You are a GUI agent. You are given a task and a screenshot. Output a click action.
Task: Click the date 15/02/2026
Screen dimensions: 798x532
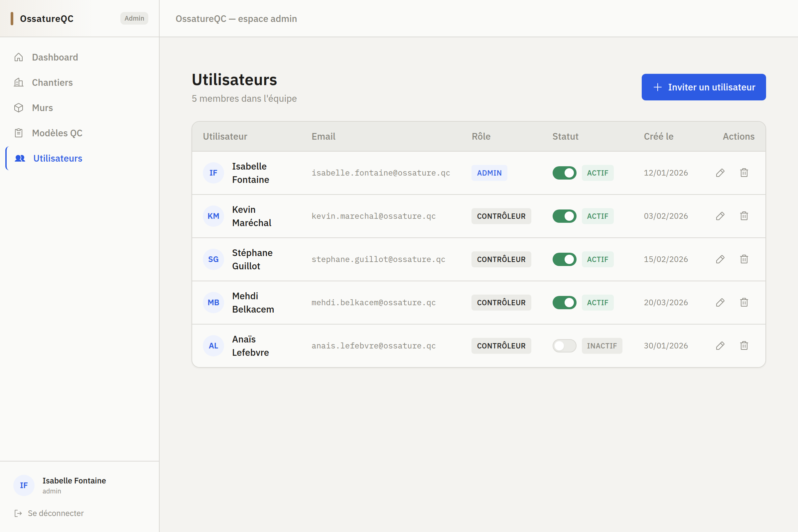point(666,259)
